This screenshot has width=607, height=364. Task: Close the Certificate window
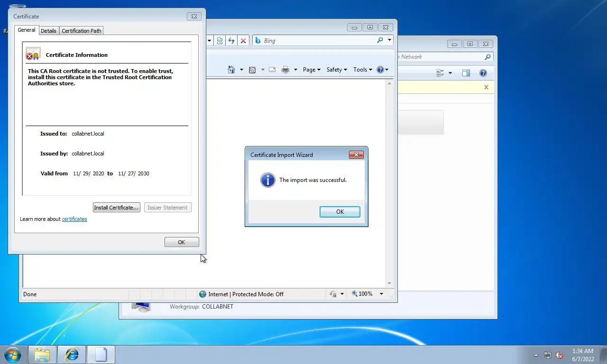(x=194, y=16)
